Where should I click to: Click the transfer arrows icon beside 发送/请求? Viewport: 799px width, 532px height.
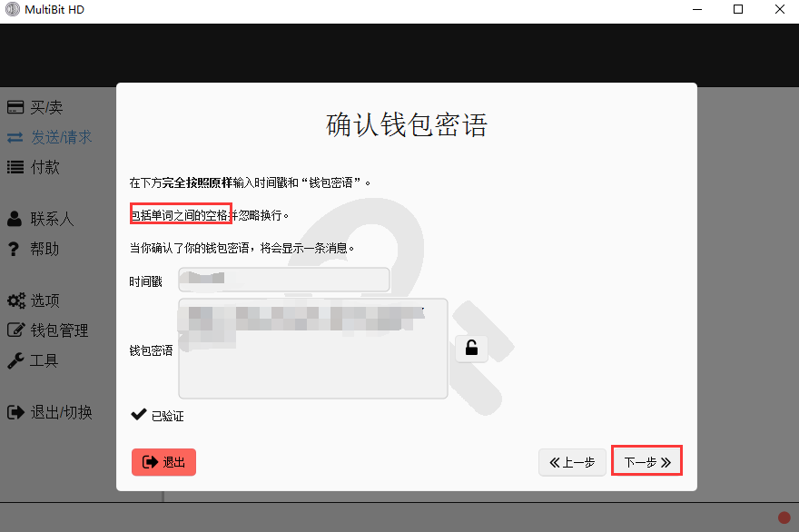pos(15,138)
